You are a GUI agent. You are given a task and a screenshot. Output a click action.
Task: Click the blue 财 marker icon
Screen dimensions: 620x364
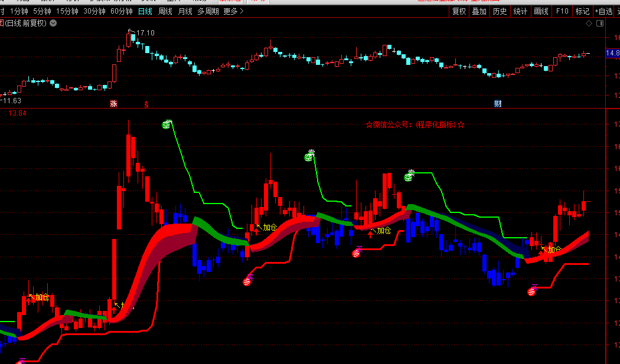pos(498,104)
